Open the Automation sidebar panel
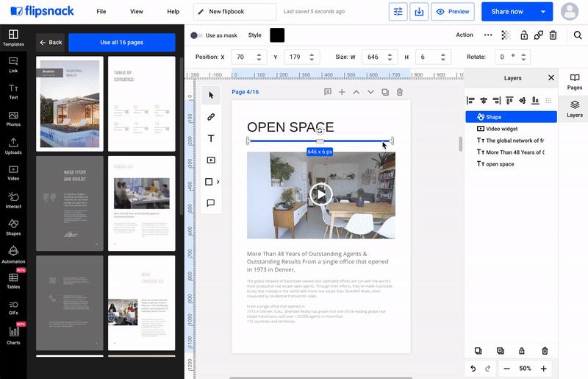Image resolution: width=588 pixels, height=379 pixels. [13, 255]
